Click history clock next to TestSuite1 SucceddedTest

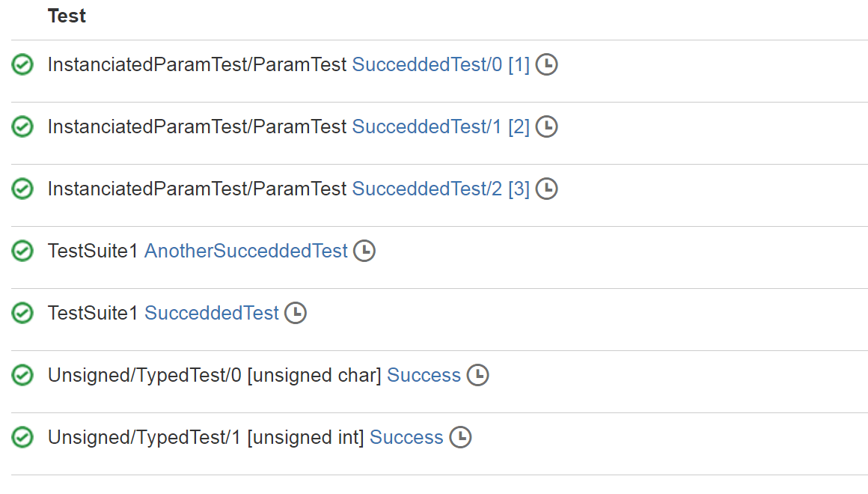pyautogui.click(x=296, y=313)
